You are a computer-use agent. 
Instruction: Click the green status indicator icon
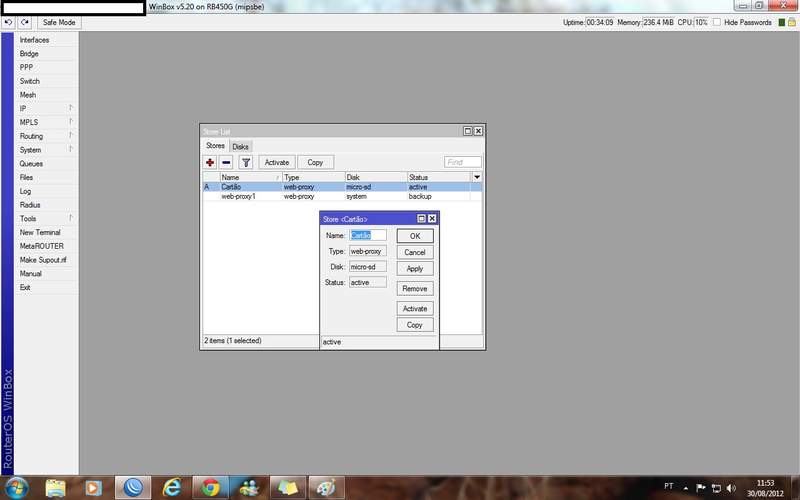tap(781, 22)
